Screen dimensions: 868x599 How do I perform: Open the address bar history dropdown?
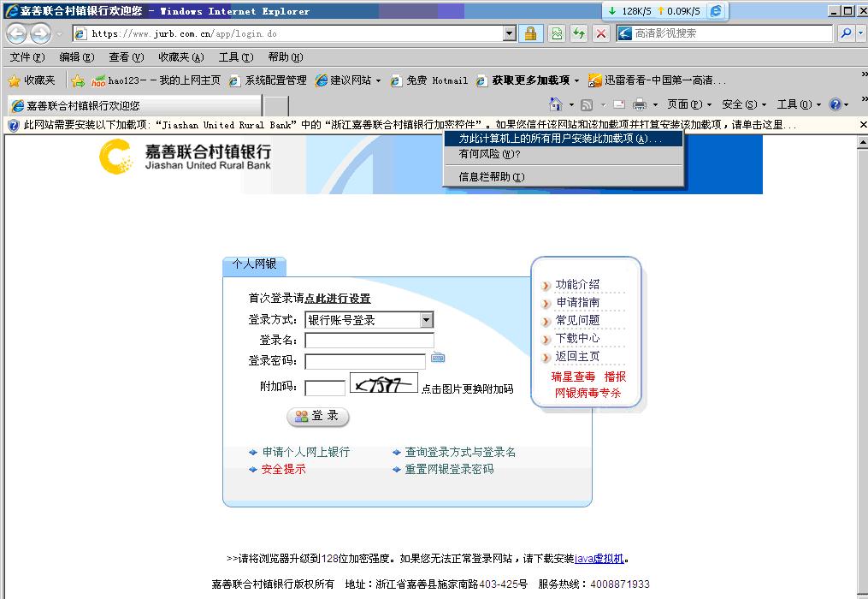pyautogui.click(x=510, y=33)
